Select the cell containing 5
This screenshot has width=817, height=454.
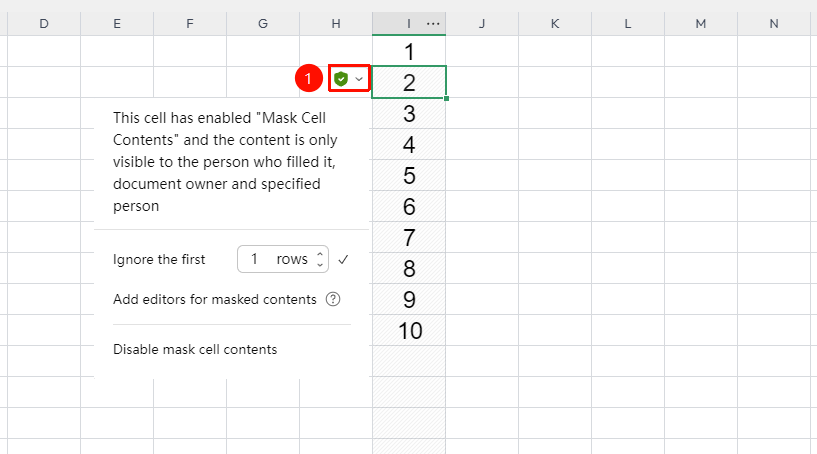(x=409, y=175)
